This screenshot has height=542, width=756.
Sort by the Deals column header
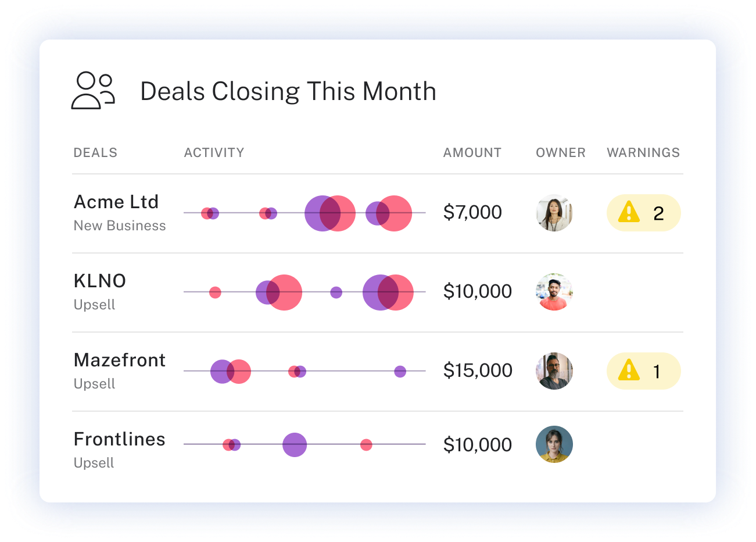pyautogui.click(x=95, y=152)
